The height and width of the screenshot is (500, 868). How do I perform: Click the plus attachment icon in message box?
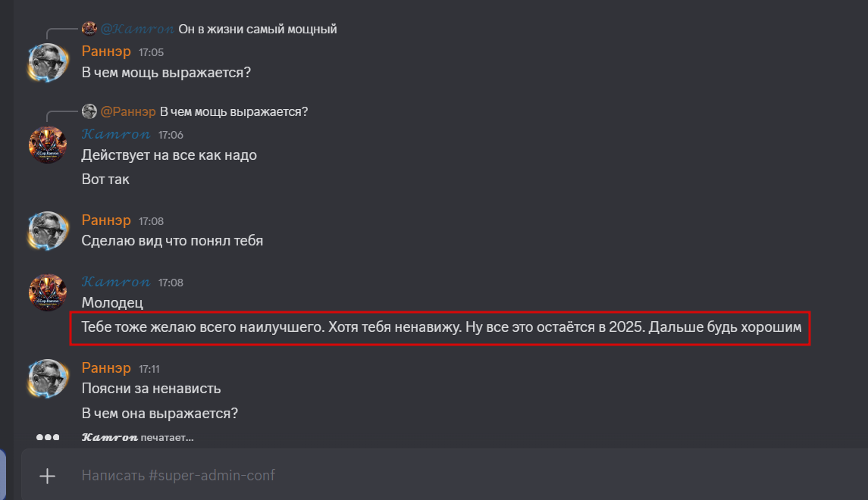48,476
